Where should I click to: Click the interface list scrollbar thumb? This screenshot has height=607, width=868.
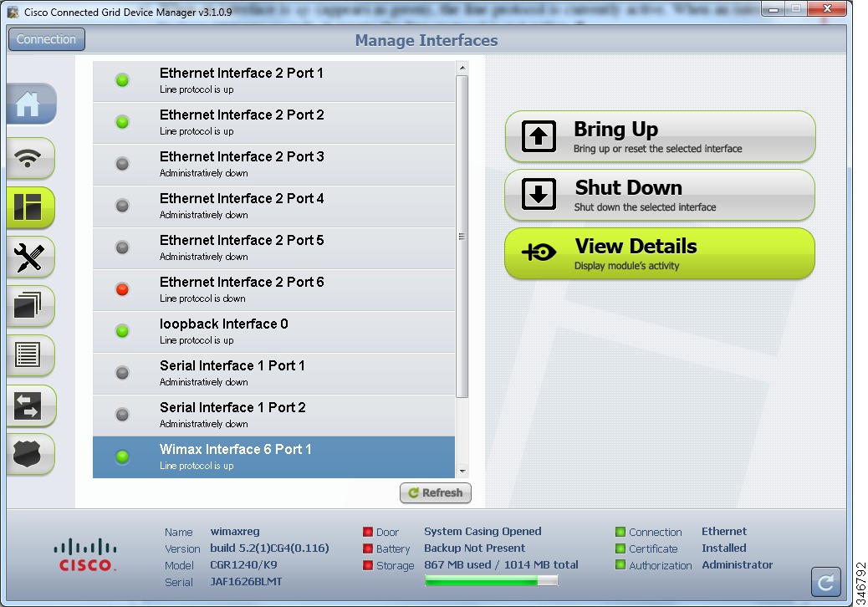click(x=462, y=237)
